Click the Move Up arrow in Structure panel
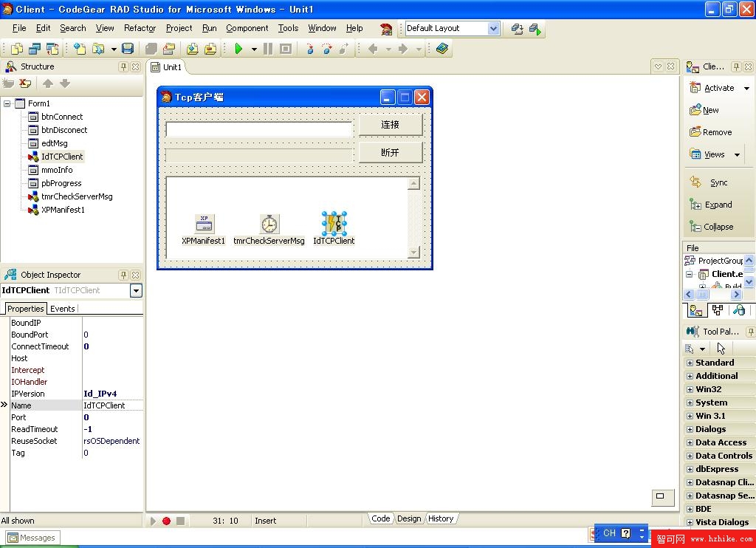 (x=48, y=83)
